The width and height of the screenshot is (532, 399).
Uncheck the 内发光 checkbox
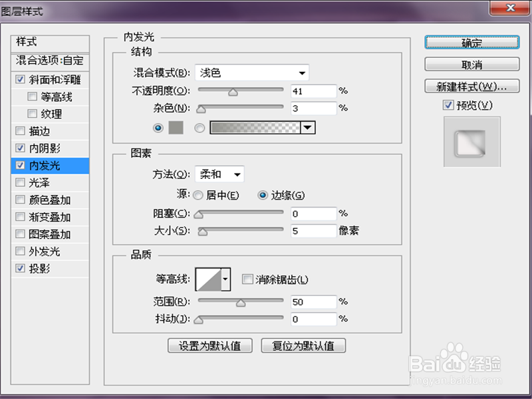pos(21,165)
